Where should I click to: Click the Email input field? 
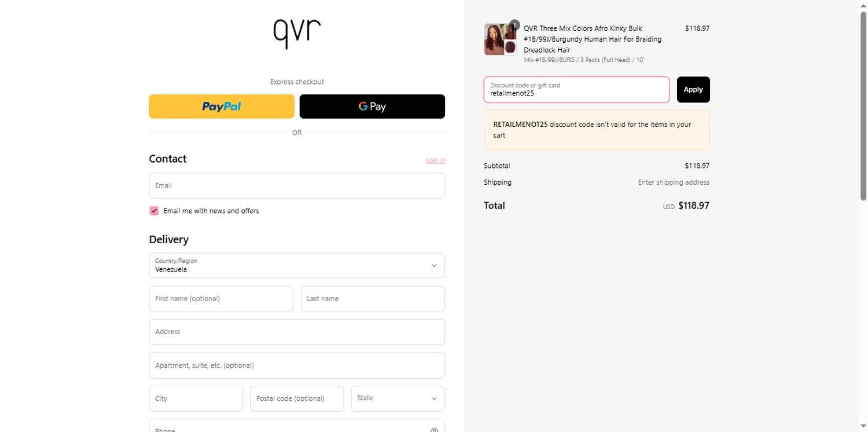click(297, 186)
